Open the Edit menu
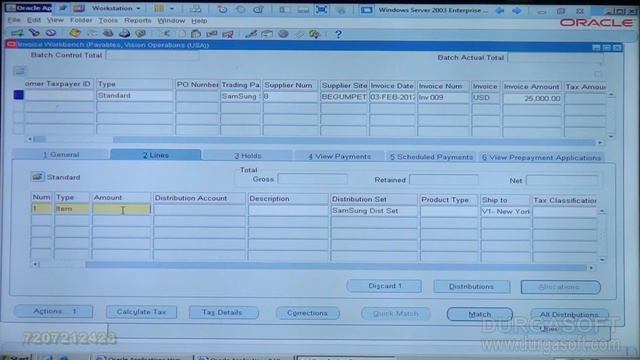The height and width of the screenshot is (360, 640). pyautogui.click(x=33, y=20)
